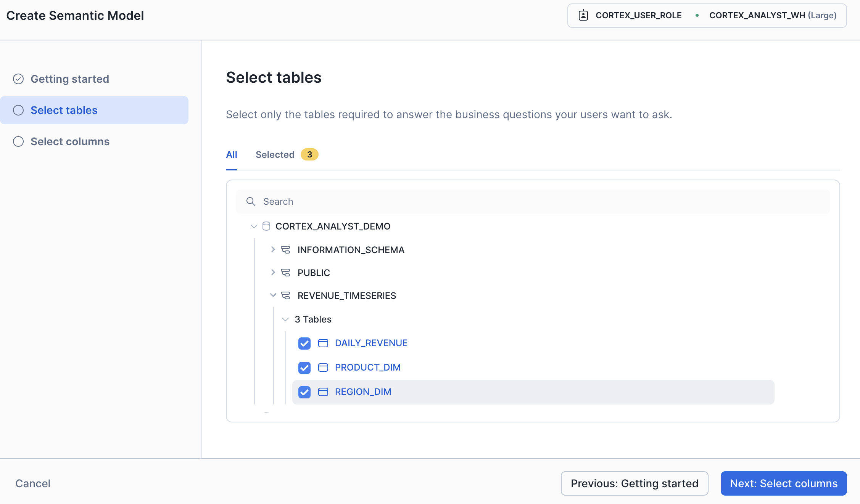This screenshot has width=860, height=504.
Task: Click the CORTEX_ANALYST_DEMO database icon
Action: pos(266,226)
